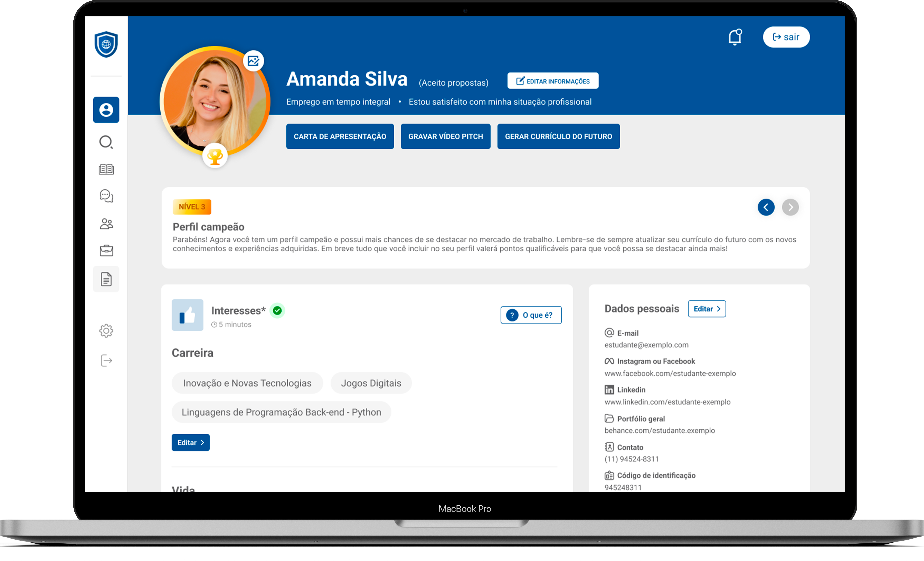Click the sair logout button
924x561 pixels.
(786, 37)
